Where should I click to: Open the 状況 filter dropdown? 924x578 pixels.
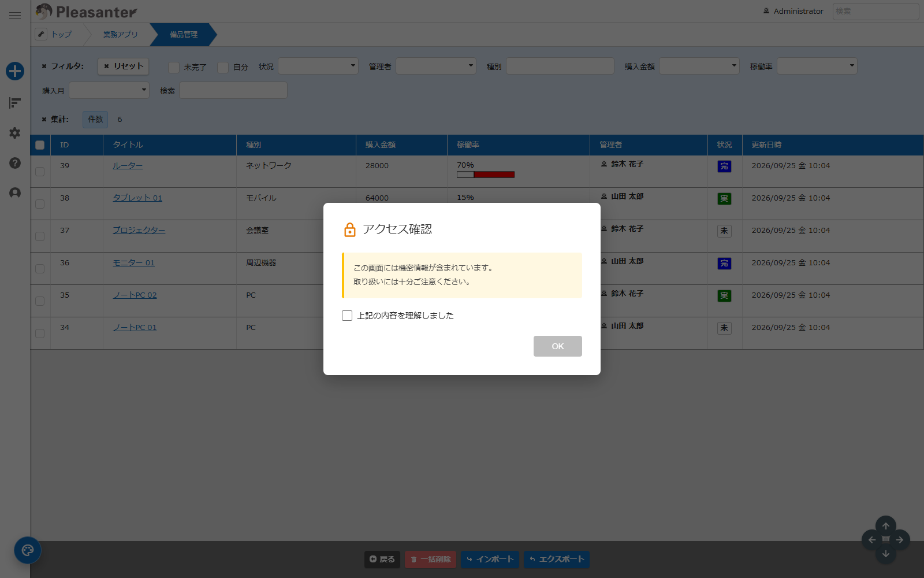[x=318, y=66]
